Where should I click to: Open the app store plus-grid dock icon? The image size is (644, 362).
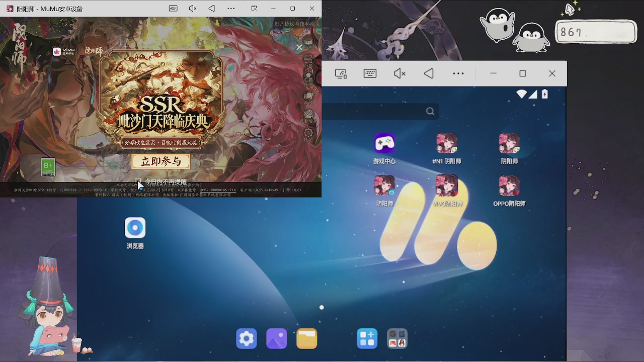[367, 338]
